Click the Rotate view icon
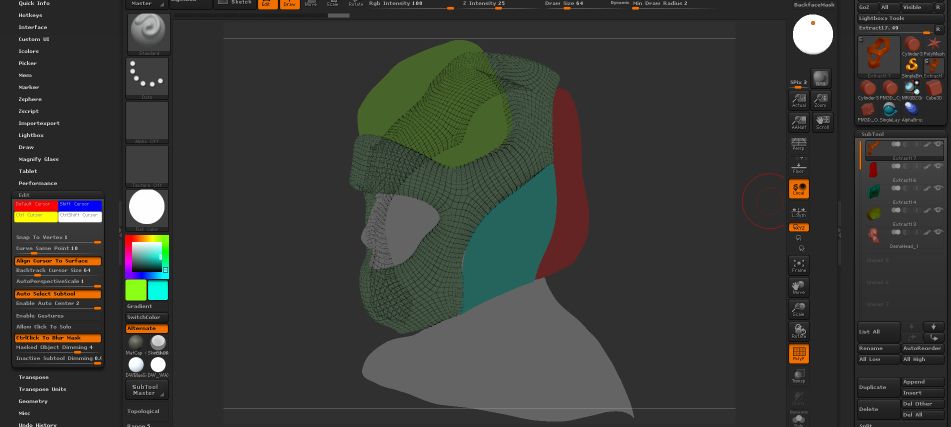This screenshot has height=427, width=951. click(799, 331)
